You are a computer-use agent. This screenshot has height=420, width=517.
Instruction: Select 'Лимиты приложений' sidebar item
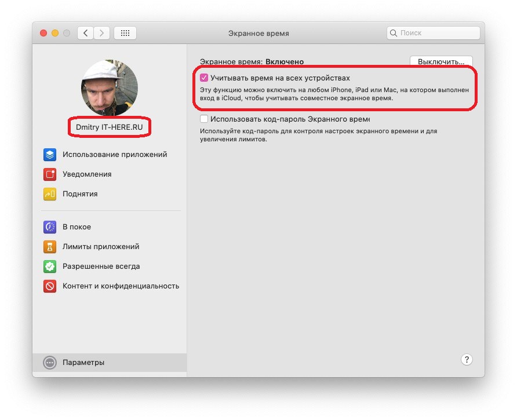(101, 247)
